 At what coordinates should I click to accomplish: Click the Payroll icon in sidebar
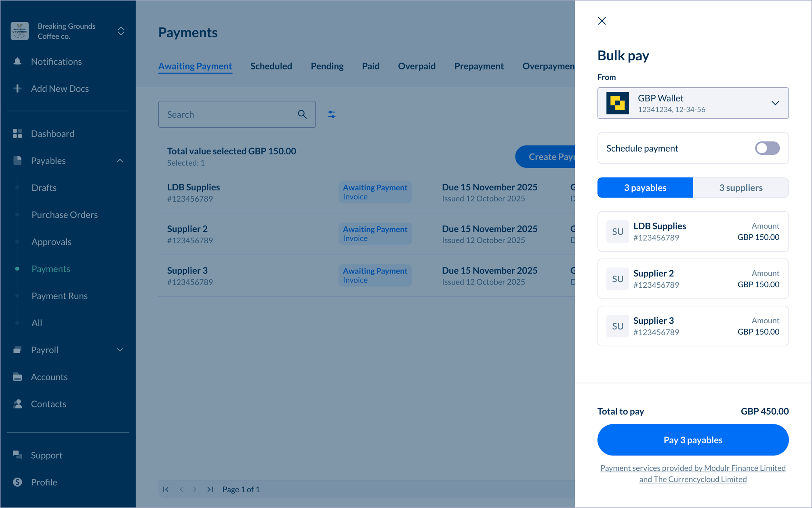17,350
